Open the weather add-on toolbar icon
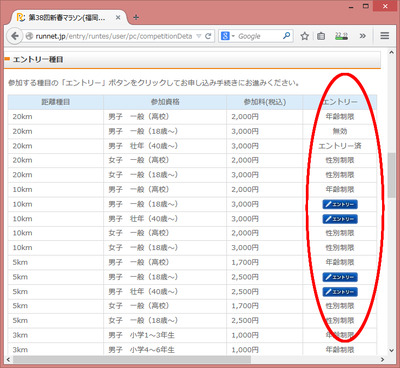 (x=341, y=36)
